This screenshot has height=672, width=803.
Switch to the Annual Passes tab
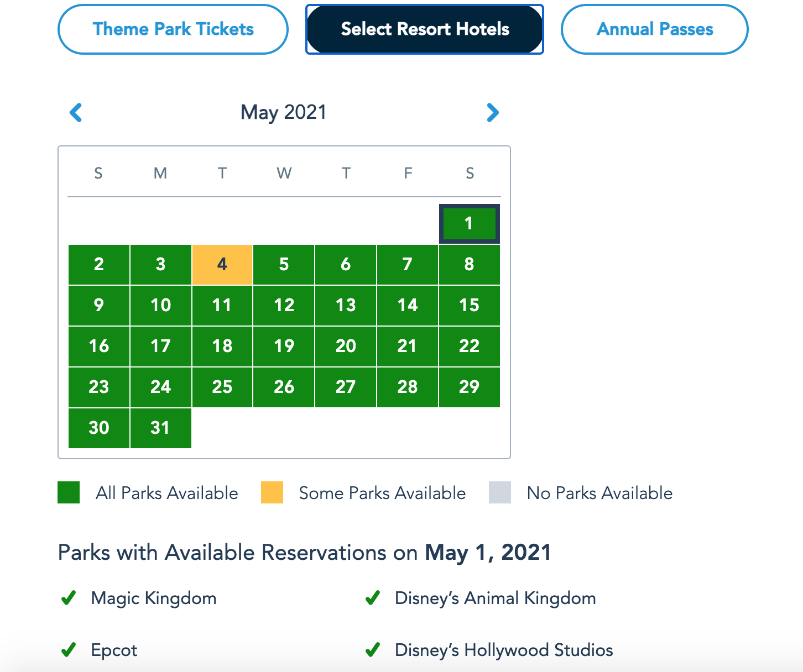tap(655, 29)
